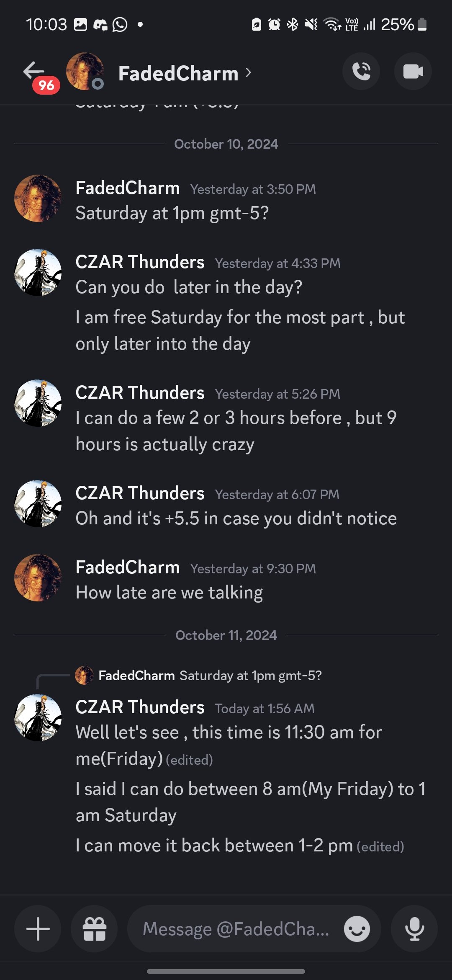Viewport: 452px width, 980px height.
Task: Focus the Message @FadedCharm input field
Action: 236,928
